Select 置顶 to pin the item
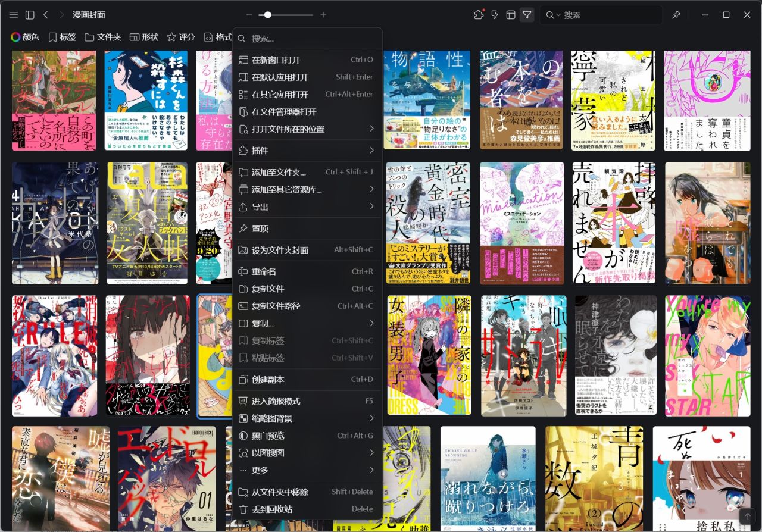This screenshot has height=532, width=762. coord(307,229)
